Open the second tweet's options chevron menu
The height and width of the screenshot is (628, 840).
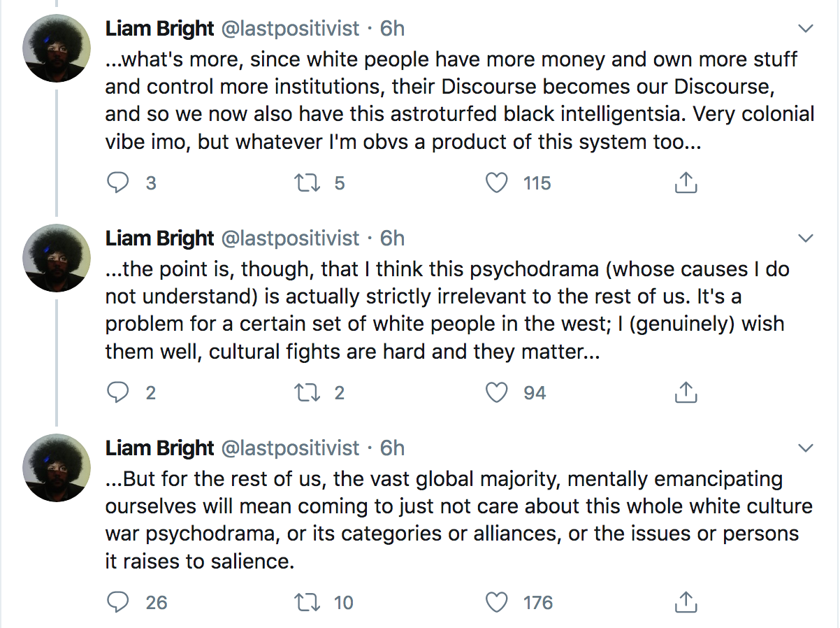click(x=806, y=239)
